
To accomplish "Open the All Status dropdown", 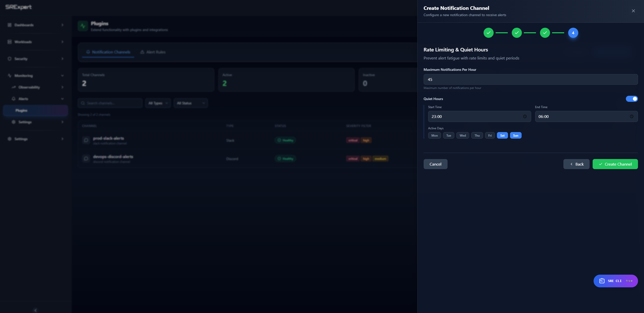I will click(190, 103).
